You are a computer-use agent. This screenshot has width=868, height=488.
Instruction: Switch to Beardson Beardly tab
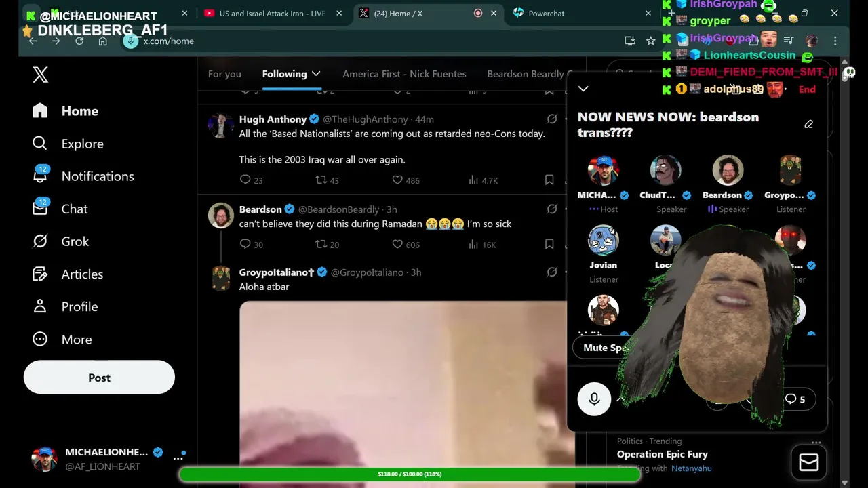(530, 74)
